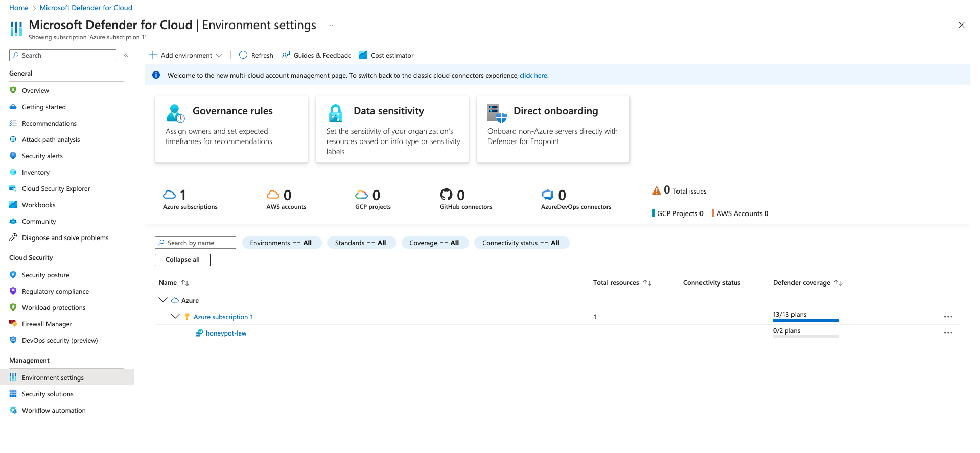Collapse the Azure subscription 1 row
Screen dimensions: 980x453
pos(175,317)
